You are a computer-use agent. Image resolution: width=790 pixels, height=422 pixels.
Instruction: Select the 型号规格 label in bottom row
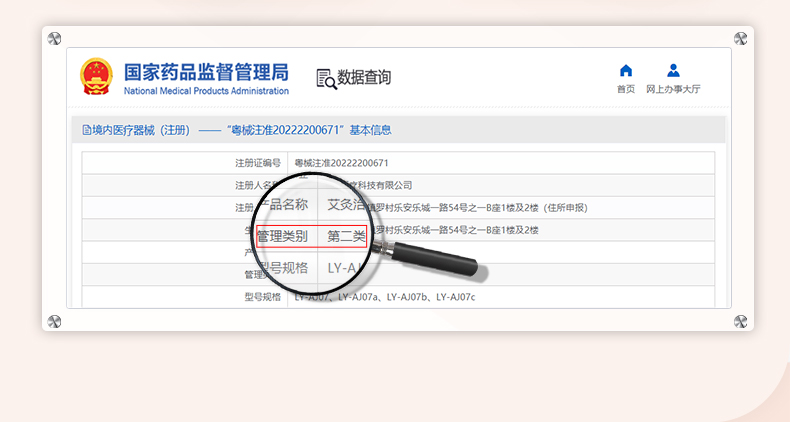click(262, 297)
